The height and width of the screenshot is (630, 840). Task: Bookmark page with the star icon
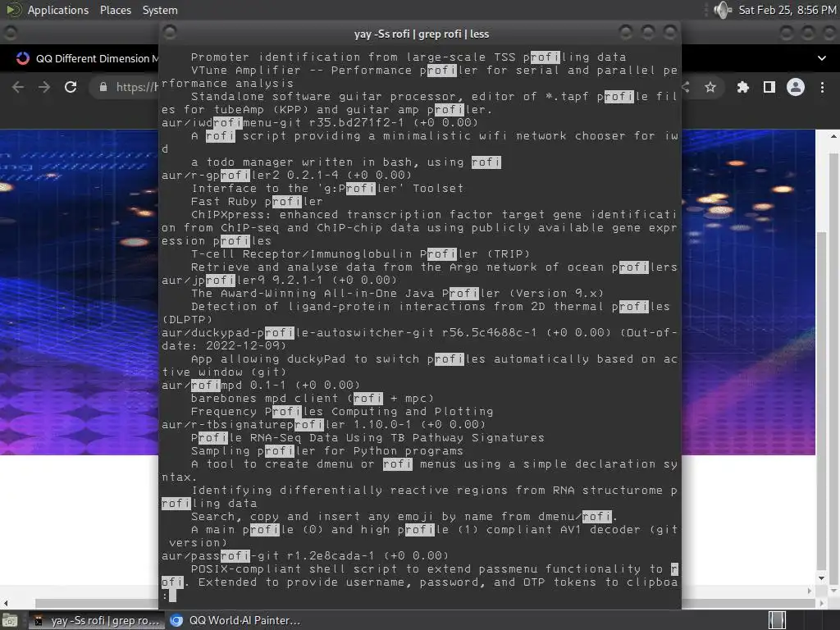pos(710,87)
